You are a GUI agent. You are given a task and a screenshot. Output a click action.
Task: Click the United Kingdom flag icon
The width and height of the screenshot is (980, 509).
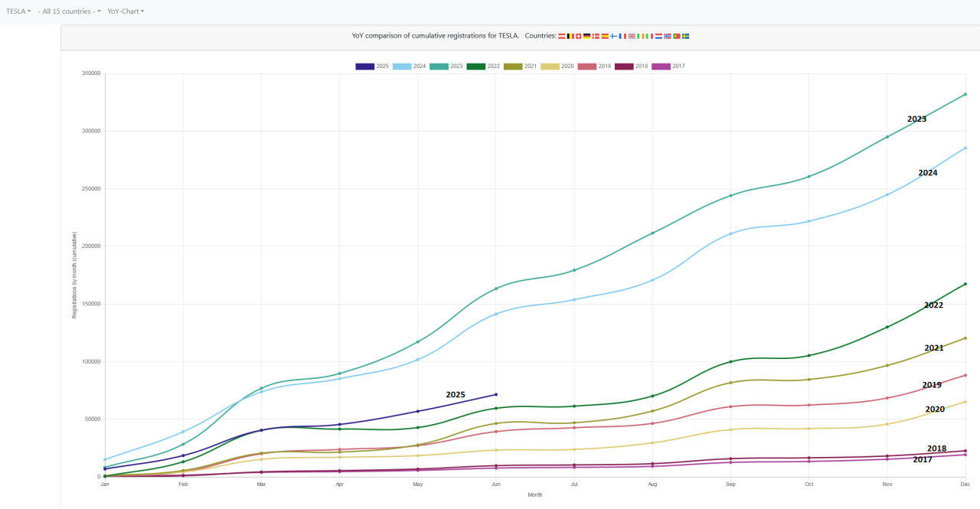click(632, 36)
